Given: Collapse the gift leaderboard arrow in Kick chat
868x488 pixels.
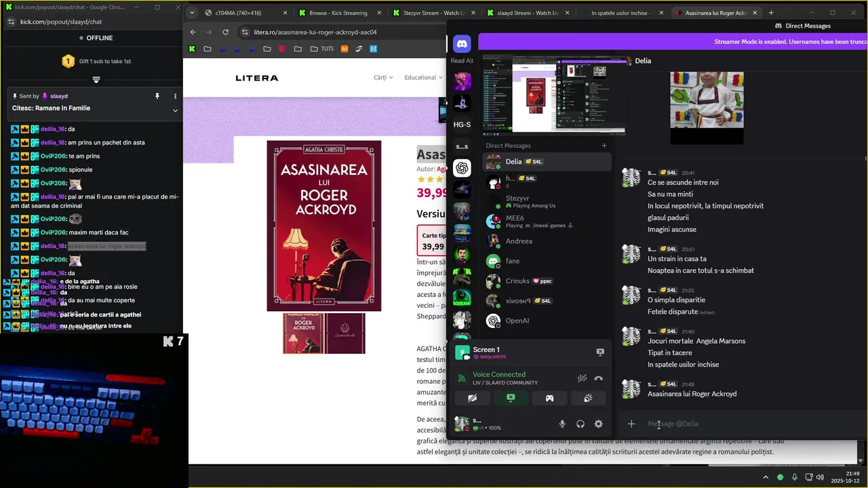Looking at the screenshot, I should tap(96, 80).
